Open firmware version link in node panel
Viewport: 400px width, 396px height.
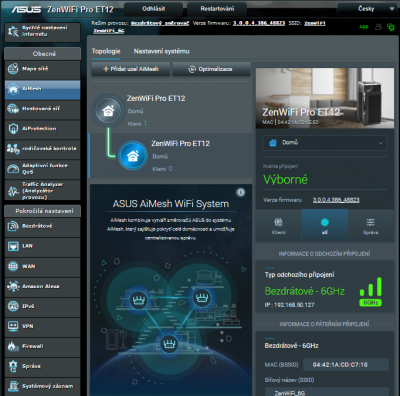point(336,200)
